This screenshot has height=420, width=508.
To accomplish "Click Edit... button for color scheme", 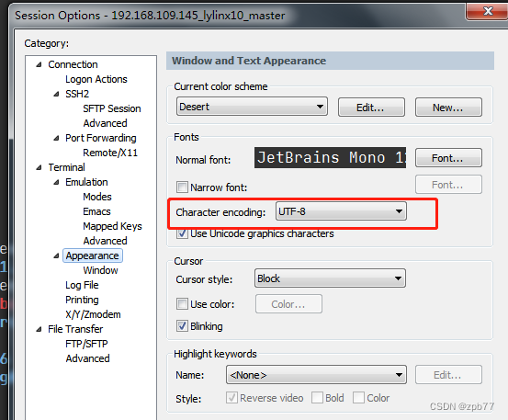I will (371, 108).
